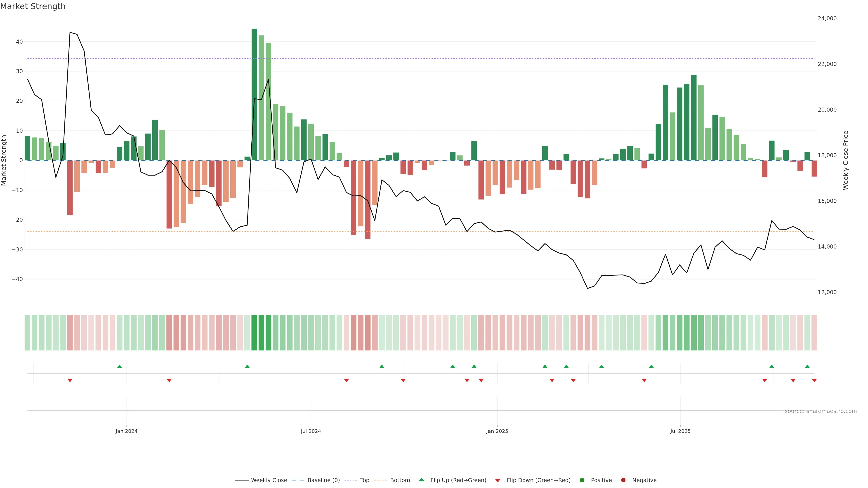Click the last red flip-down marker on the right
This screenshot has height=488, width=868.
[x=814, y=380]
